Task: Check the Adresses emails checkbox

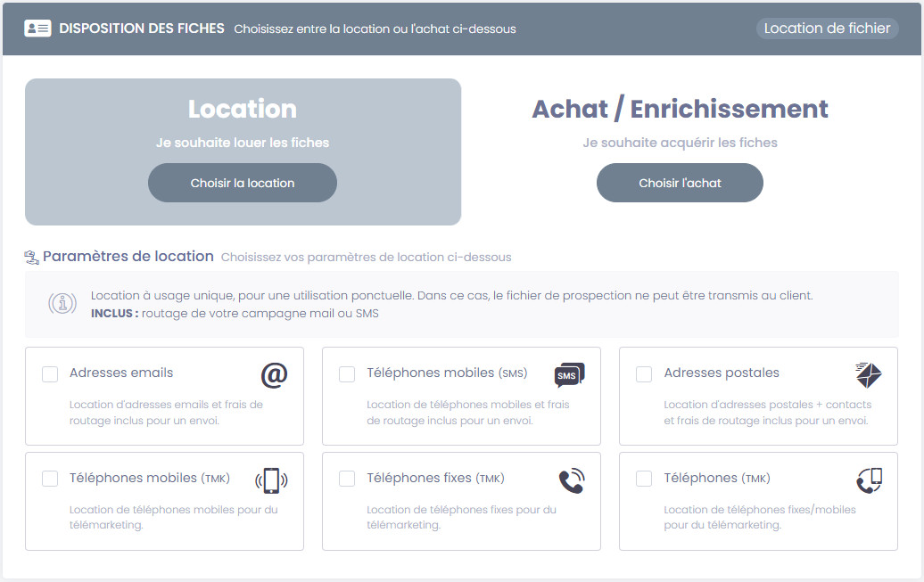Action: click(x=50, y=374)
